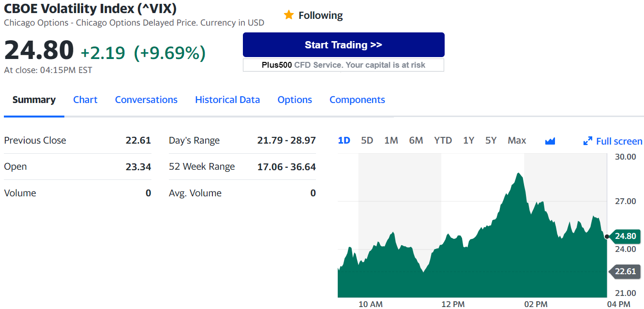
Task: Click the (+9.69%) percent change figure
Action: pyautogui.click(x=169, y=53)
